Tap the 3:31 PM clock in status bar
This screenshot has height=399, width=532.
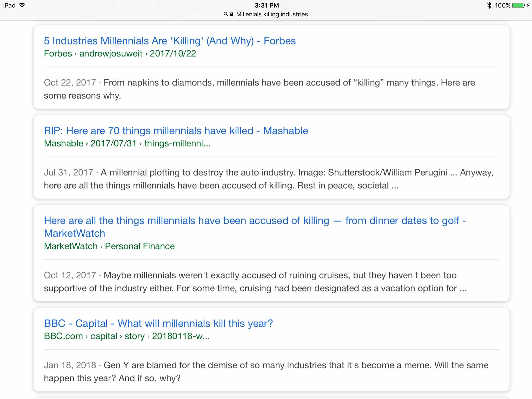(x=267, y=5)
